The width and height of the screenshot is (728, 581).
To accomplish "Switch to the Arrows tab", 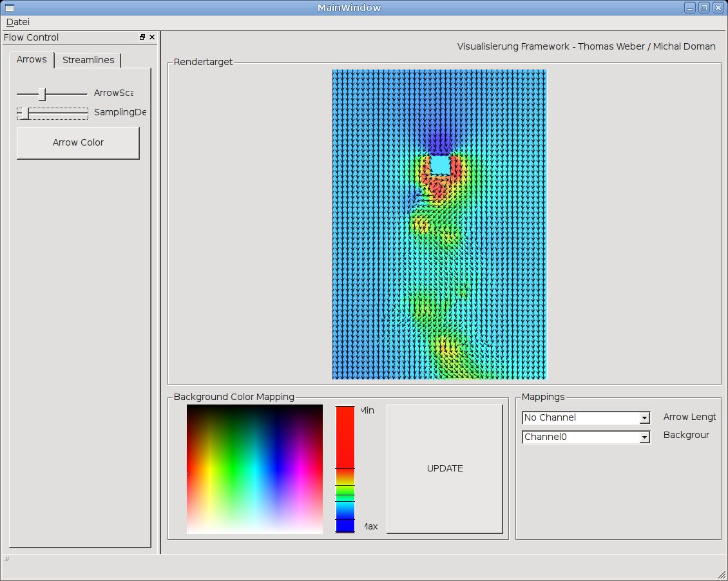I will pyautogui.click(x=32, y=59).
